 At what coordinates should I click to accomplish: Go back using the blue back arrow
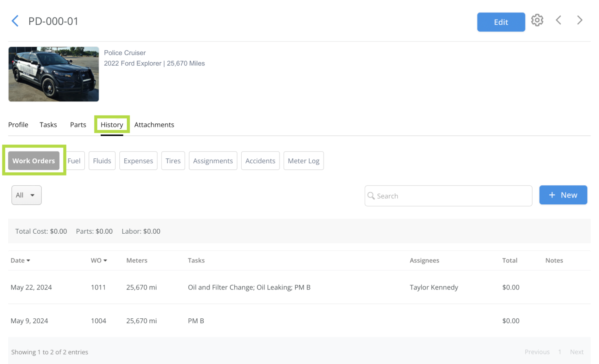(15, 21)
